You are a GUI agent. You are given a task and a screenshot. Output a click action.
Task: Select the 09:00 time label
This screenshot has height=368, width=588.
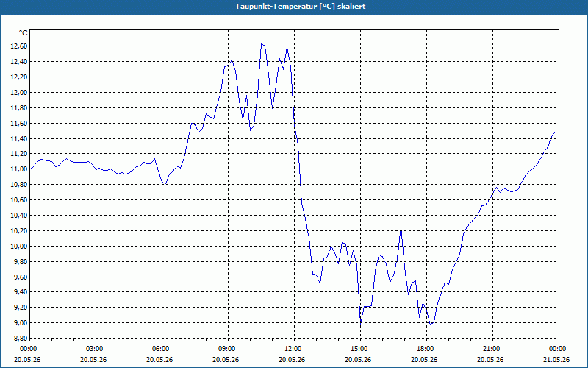226,349
